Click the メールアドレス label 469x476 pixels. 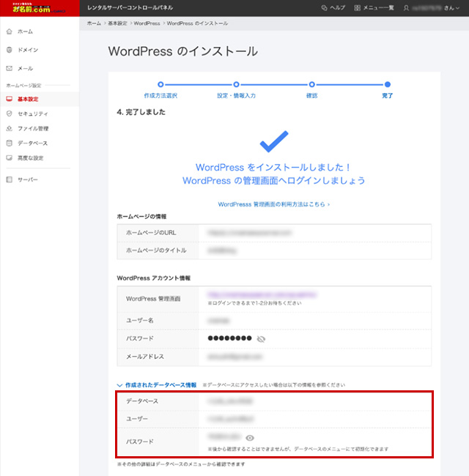tap(145, 357)
